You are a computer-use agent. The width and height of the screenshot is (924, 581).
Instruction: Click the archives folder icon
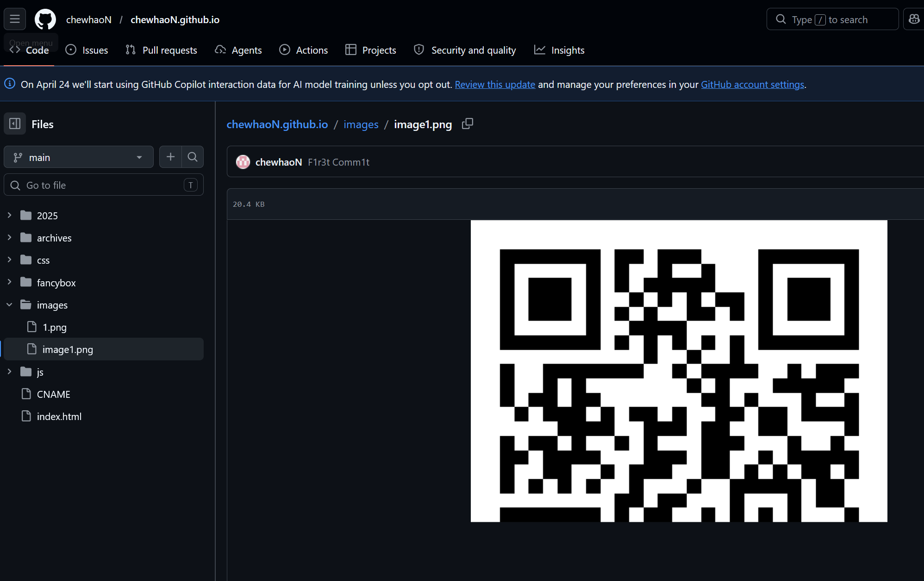click(x=26, y=238)
